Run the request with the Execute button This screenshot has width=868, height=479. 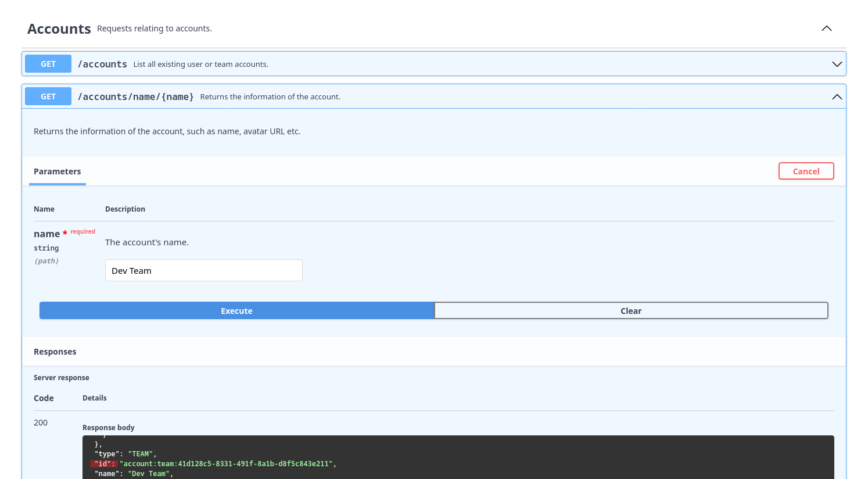(x=236, y=311)
